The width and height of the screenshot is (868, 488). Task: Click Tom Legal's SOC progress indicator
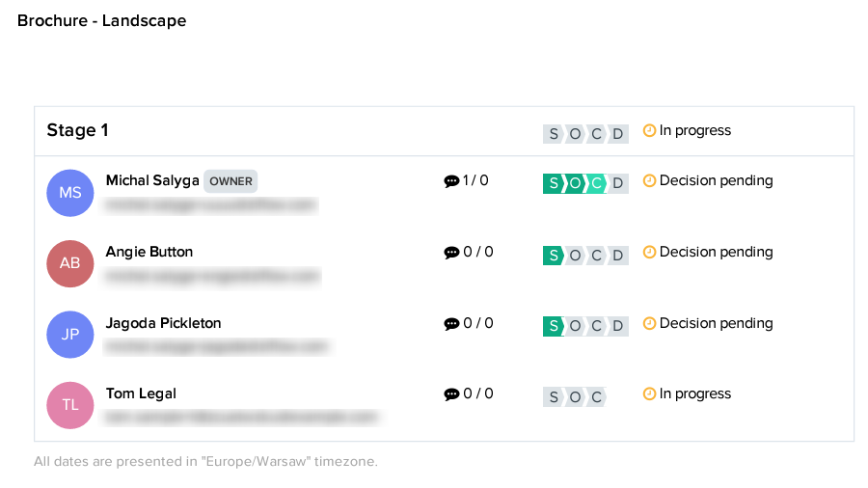575,396
